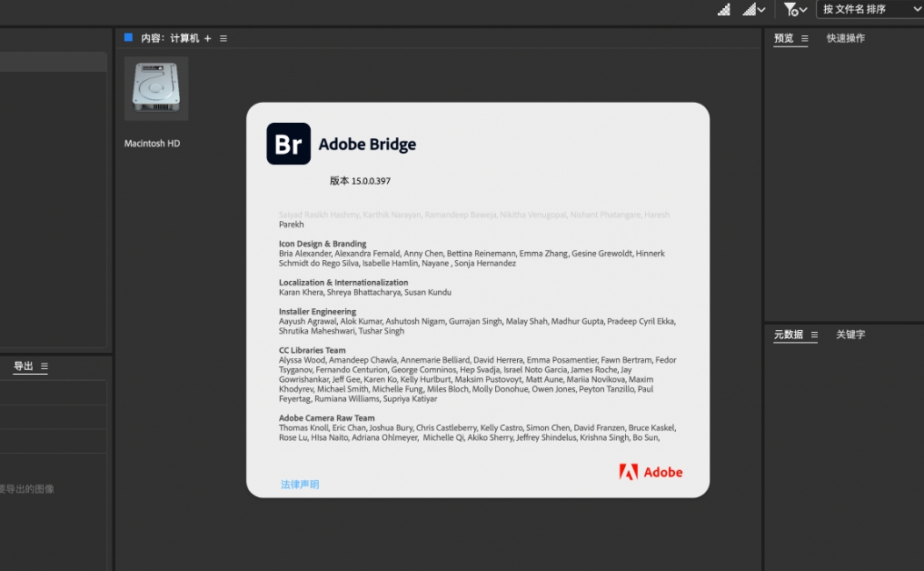Open the content panel hamburger menu
Viewport: 924px width, 571px height.
pyautogui.click(x=224, y=38)
